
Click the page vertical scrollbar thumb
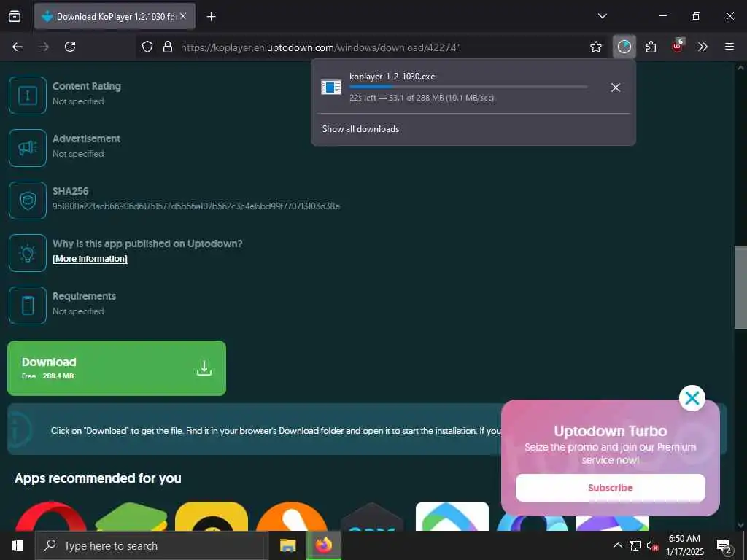point(740,287)
